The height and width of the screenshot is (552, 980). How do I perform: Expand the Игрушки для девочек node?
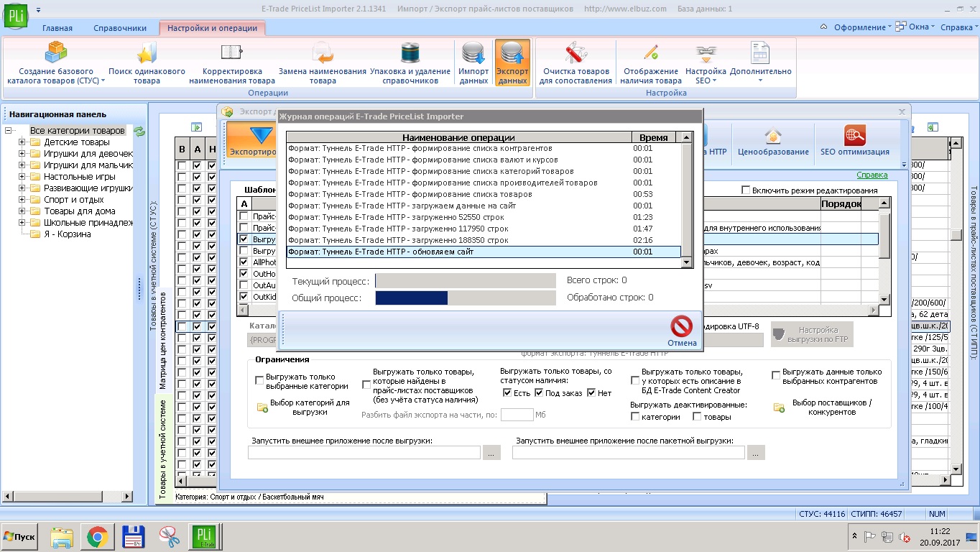pyautogui.click(x=22, y=154)
